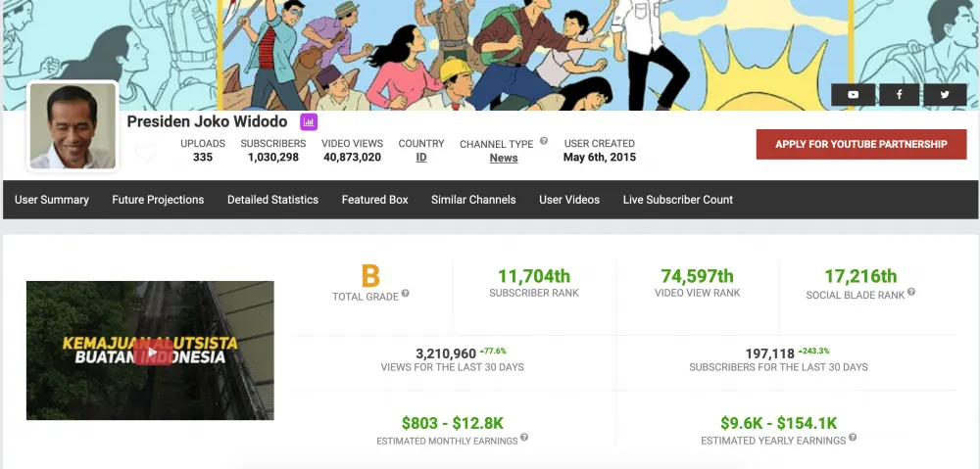This screenshot has height=469, width=980.
Task: Click the 11,704th subscriber rank
Action: 534,276
